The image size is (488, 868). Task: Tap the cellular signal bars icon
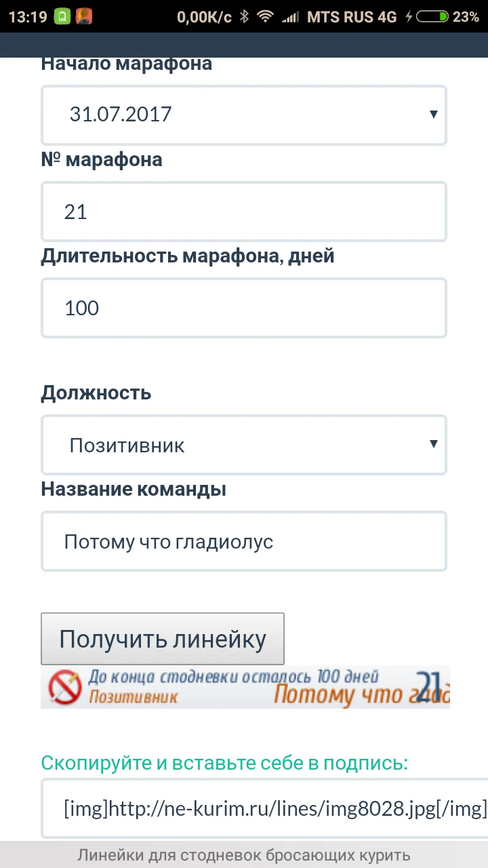click(291, 17)
